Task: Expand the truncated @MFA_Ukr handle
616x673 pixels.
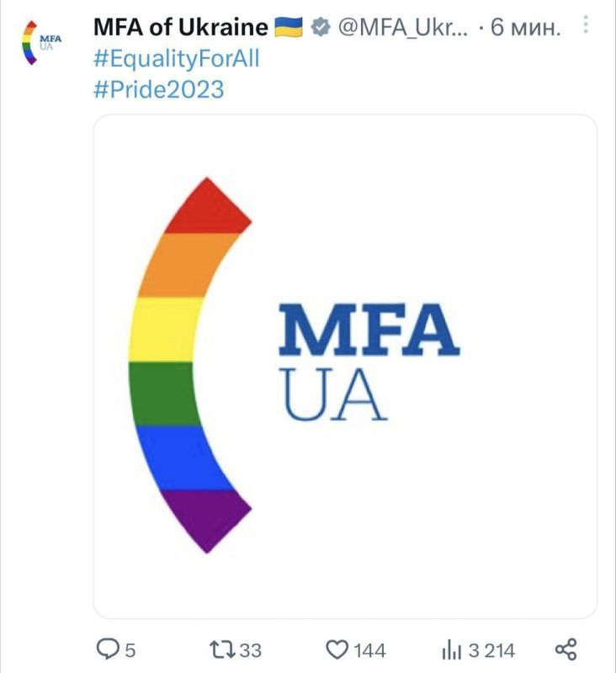Action: tap(396, 26)
